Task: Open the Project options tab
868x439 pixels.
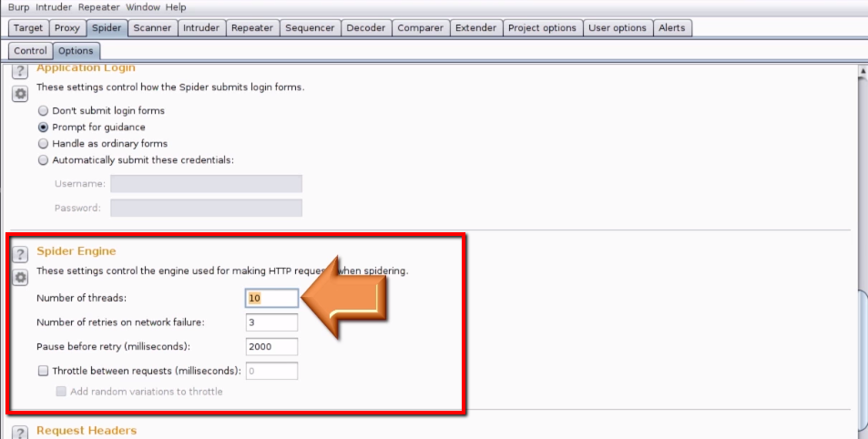Action: [543, 27]
